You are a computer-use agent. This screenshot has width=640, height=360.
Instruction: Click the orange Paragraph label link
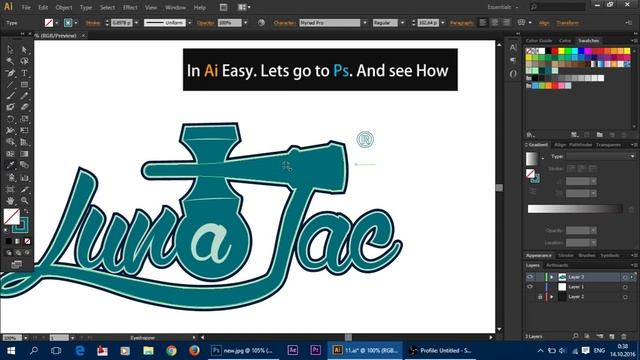click(462, 23)
